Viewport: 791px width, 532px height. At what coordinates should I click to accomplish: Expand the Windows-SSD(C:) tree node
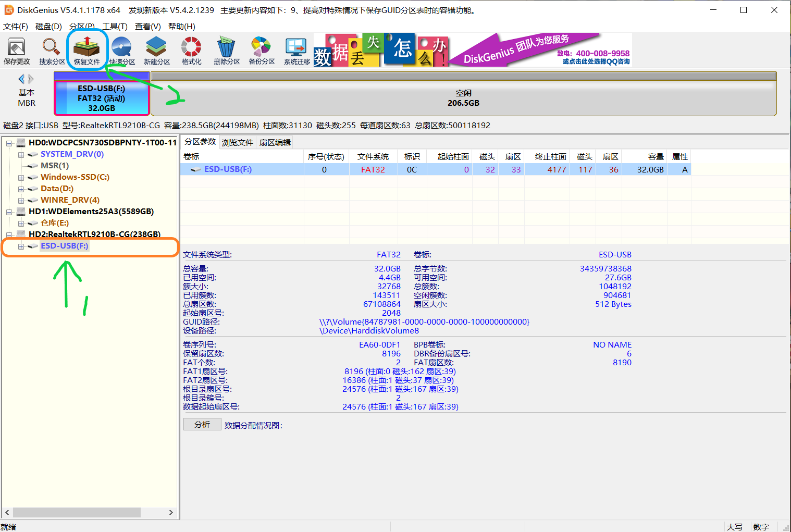click(21, 177)
